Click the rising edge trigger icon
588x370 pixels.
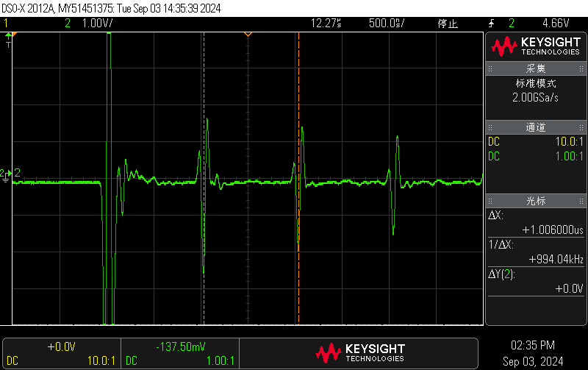pos(491,24)
